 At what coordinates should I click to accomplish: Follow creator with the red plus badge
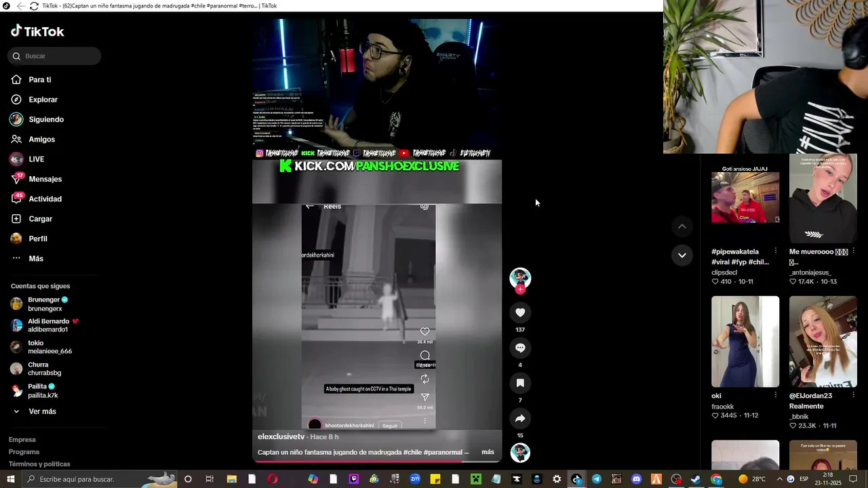point(520,289)
